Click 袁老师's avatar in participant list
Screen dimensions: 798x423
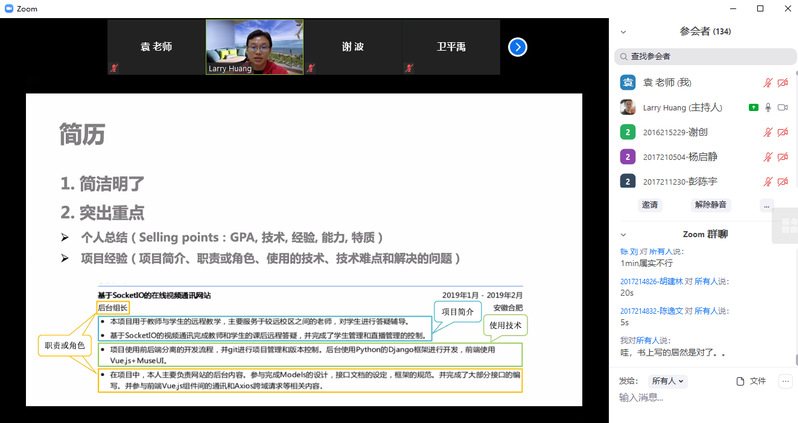coord(628,82)
